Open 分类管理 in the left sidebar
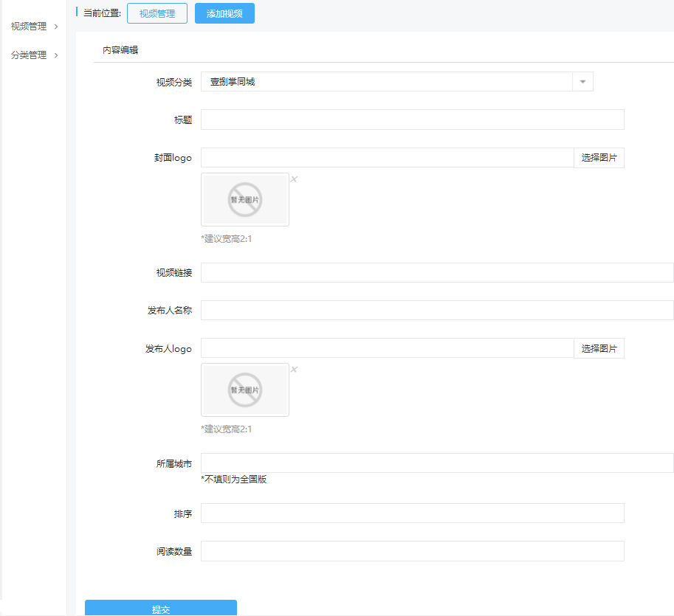 tap(29, 55)
